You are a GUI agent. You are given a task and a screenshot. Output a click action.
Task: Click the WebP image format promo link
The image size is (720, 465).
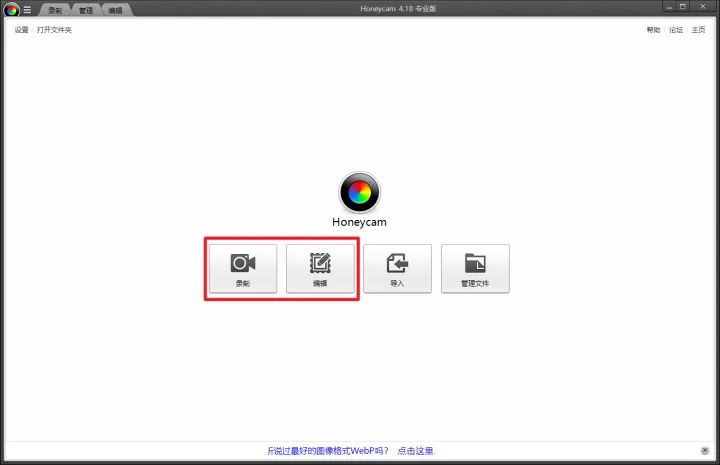pos(328,451)
